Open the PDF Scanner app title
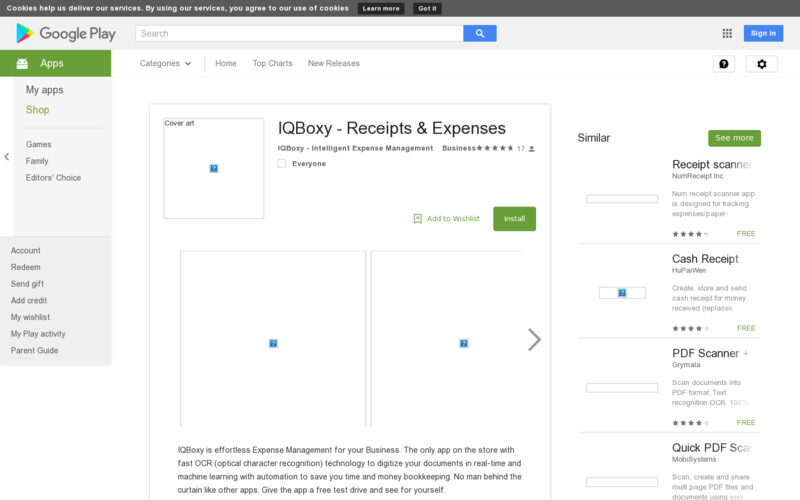800x500 pixels. click(710, 353)
